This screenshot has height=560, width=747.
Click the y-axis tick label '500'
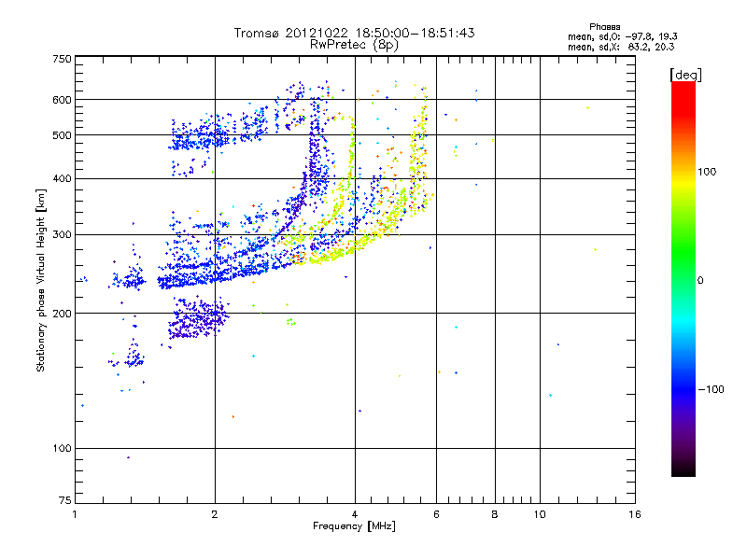pyautogui.click(x=62, y=135)
